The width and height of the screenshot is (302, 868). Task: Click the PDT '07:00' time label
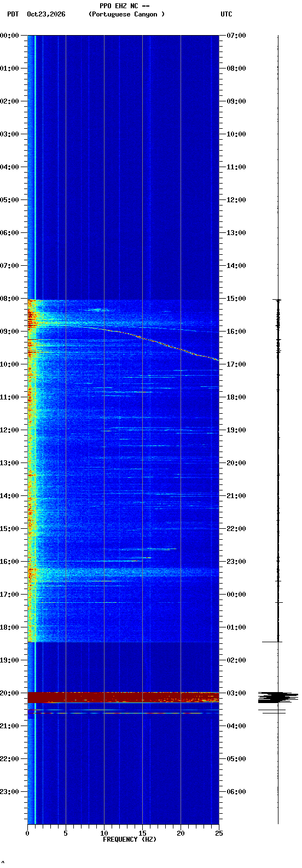(x=9, y=266)
